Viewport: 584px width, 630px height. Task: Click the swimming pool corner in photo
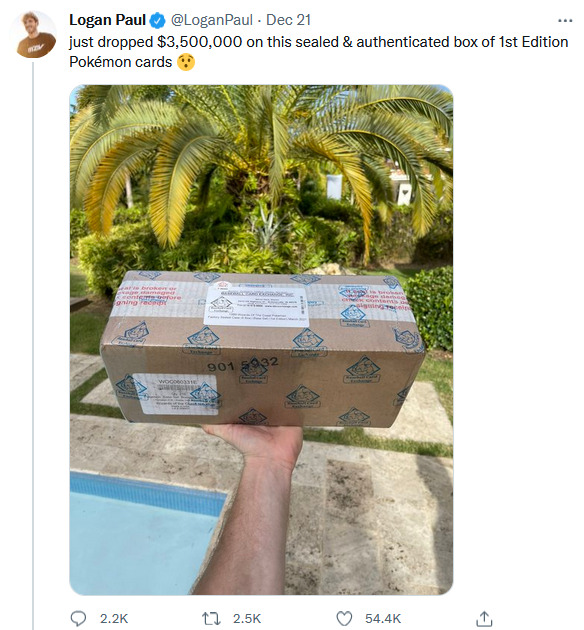point(147,532)
